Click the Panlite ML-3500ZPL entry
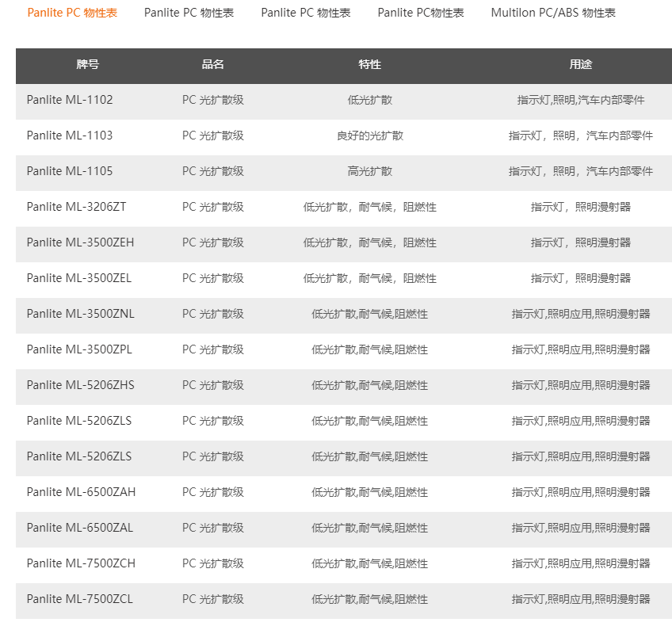Image resolution: width=672 pixels, height=626 pixels. click(79, 349)
